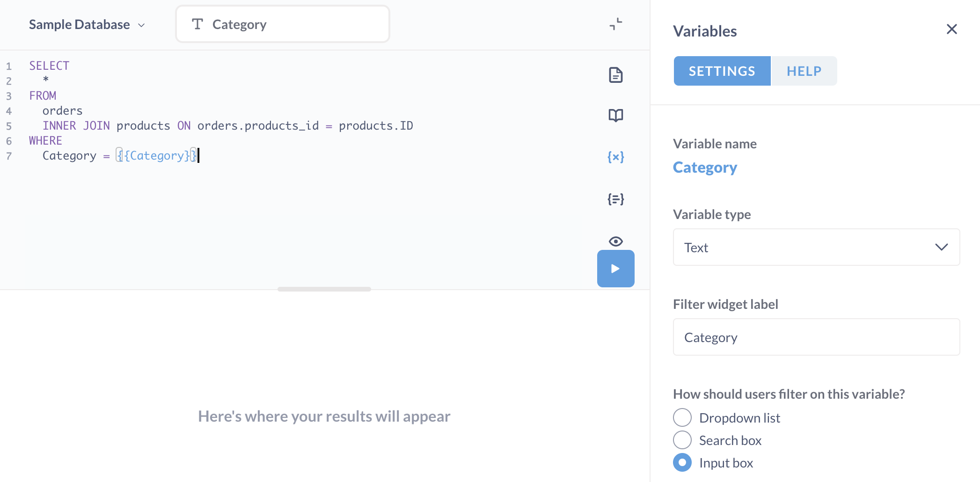Screen dimensions: 980x482
Task: Format the SQL query
Action: click(x=615, y=75)
